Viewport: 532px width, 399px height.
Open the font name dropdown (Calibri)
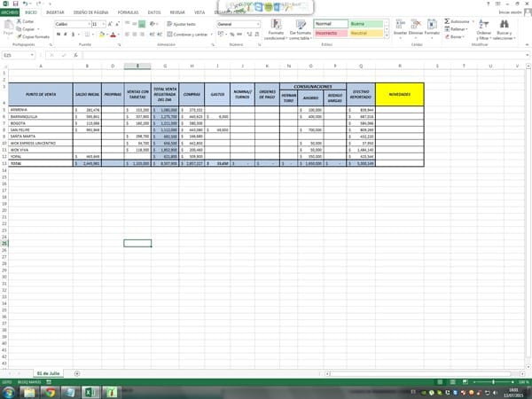pos(90,24)
